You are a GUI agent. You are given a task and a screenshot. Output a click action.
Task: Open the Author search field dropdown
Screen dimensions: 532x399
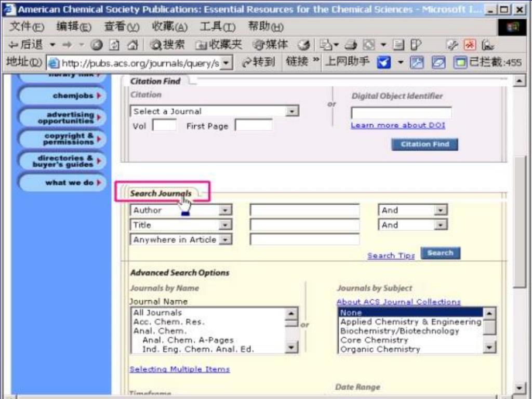pos(181,210)
